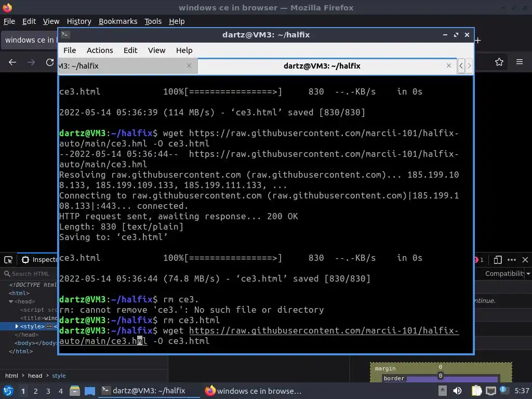Switch to workspace 2
Screen dimensions: 532x399
point(36,391)
